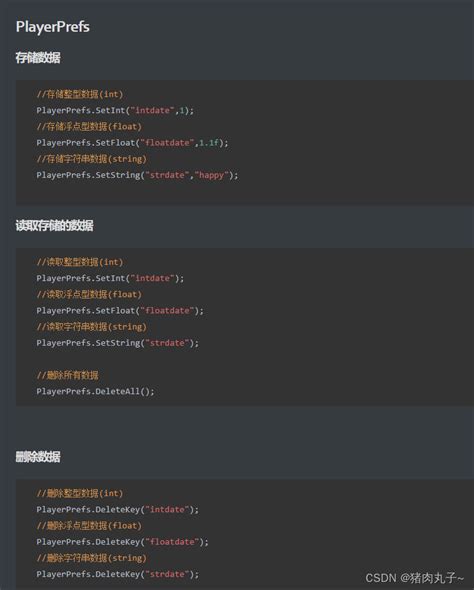Click the 存储数据 section heading

pos(38,58)
